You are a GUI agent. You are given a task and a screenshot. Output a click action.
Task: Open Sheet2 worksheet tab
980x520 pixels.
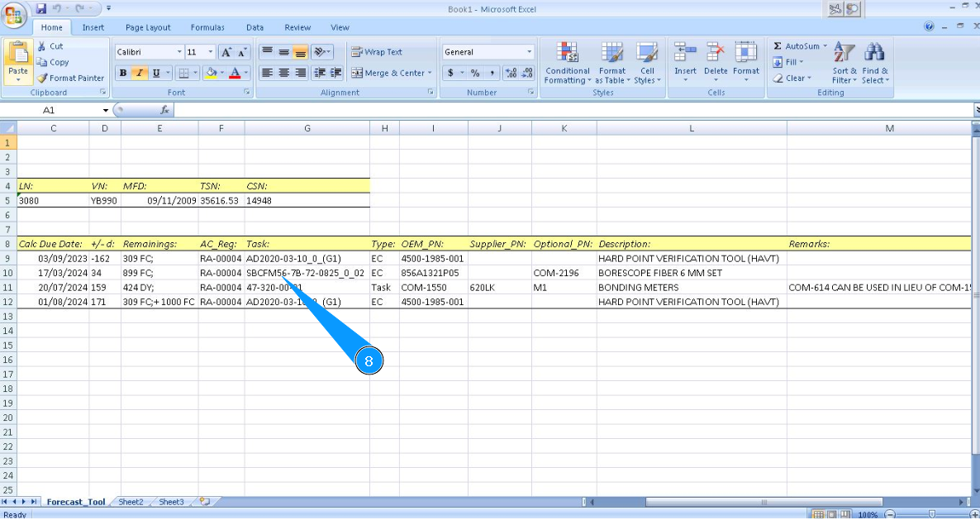(x=131, y=502)
